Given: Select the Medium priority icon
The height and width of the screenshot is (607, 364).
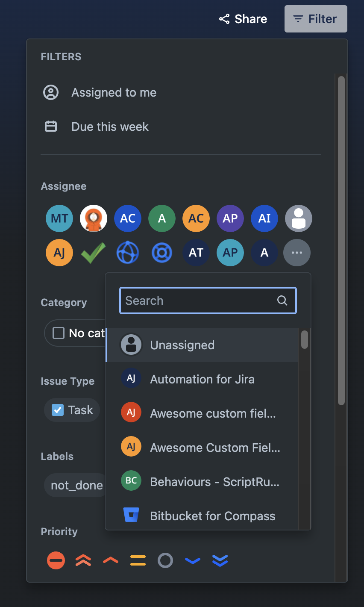Looking at the screenshot, I should pos(138,560).
